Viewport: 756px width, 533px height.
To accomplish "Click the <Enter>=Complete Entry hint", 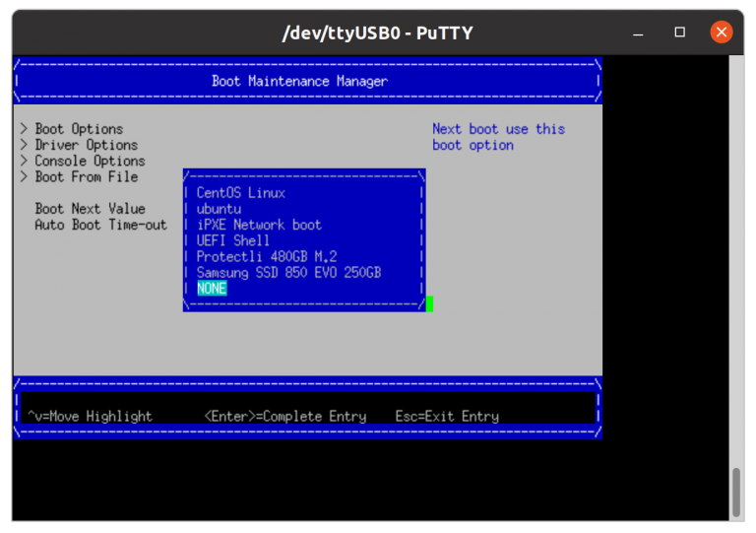I will pos(285,417).
